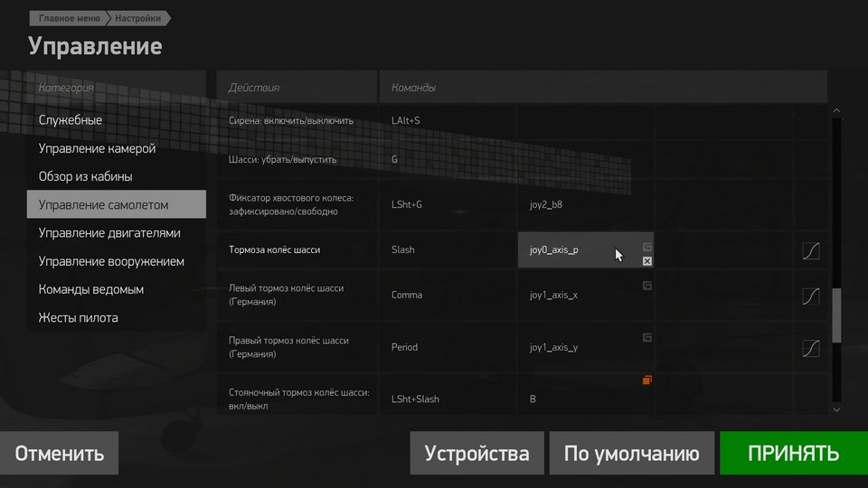The width and height of the screenshot is (868, 488).
Task: Click scrollbar down arrow
Action: click(x=836, y=410)
